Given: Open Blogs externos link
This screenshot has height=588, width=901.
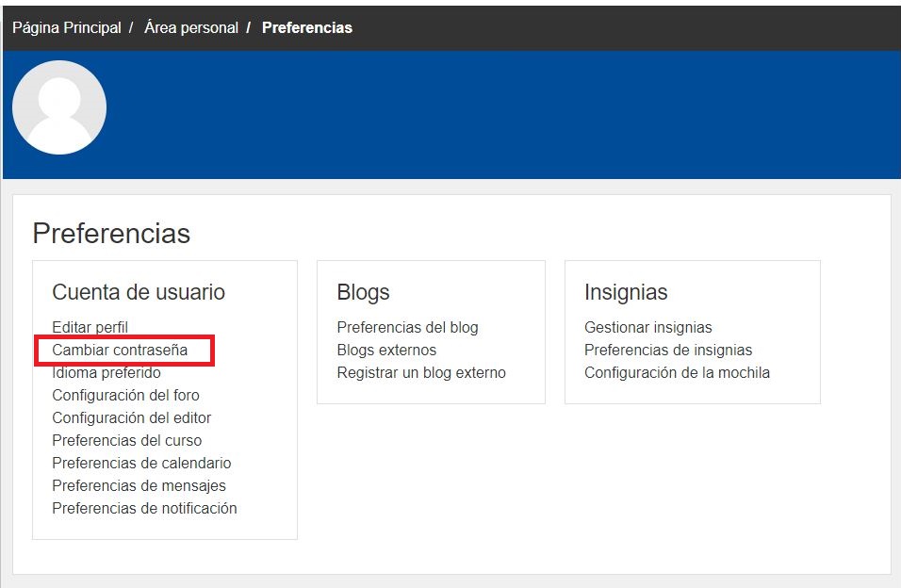Looking at the screenshot, I should 386,350.
